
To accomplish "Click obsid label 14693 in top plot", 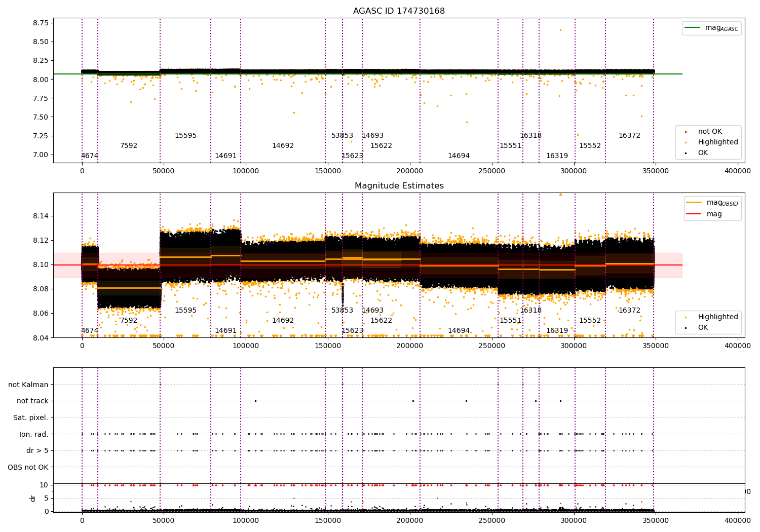I will point(372,136).
